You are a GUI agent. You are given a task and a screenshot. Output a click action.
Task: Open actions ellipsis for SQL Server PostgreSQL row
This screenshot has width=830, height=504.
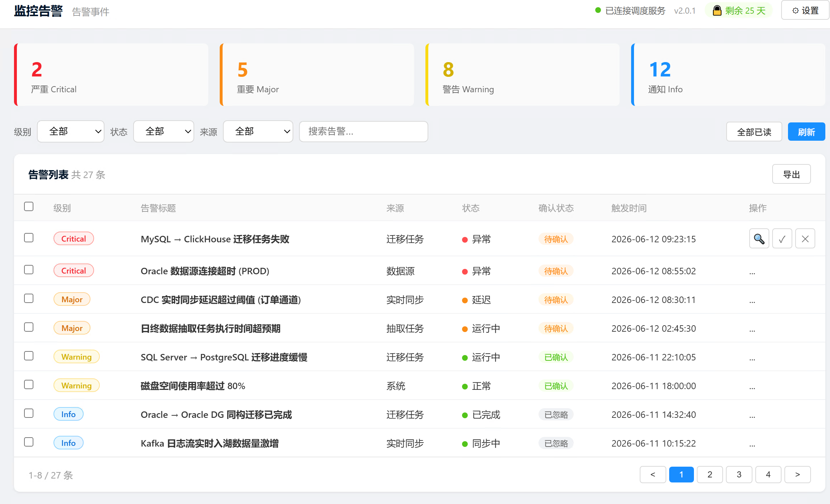(752, 358)
